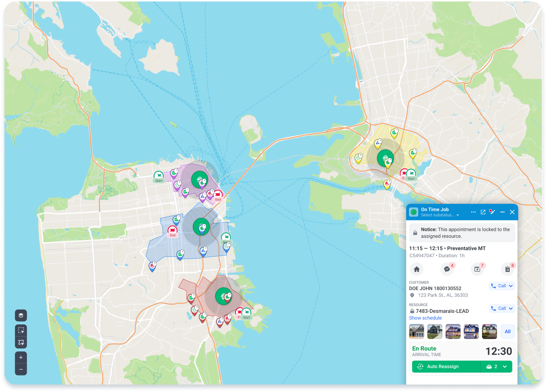Viewport: 547px width, 392px height.
Task: Zoom in on the map
Action: (21, 357)
